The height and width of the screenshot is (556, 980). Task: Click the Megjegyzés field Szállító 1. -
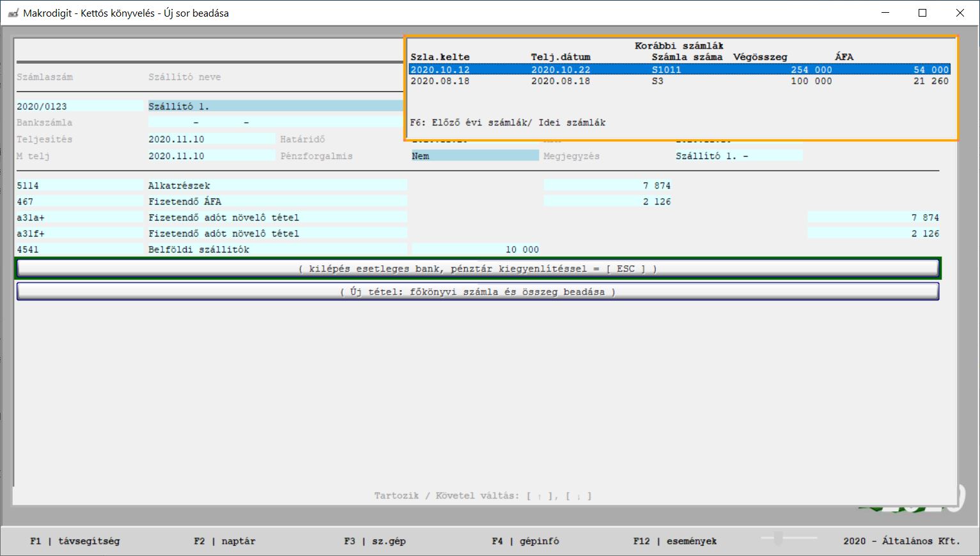[x=738, y=155]
